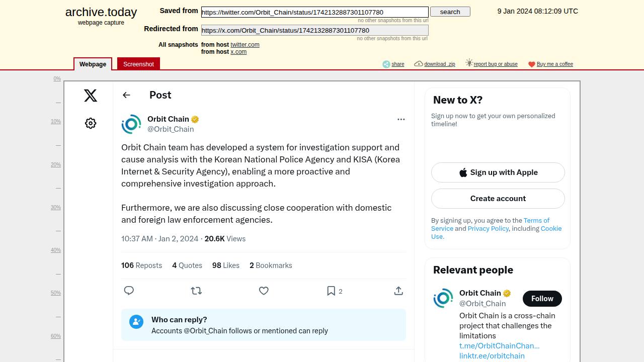Open linktr.ee/orbitchain link
This screenshot has height=362, width=644.
[492, 356]
